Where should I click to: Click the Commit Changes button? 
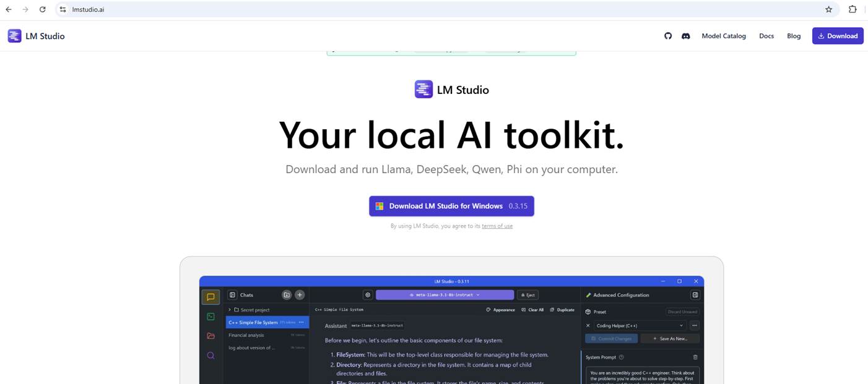[611, 338]
